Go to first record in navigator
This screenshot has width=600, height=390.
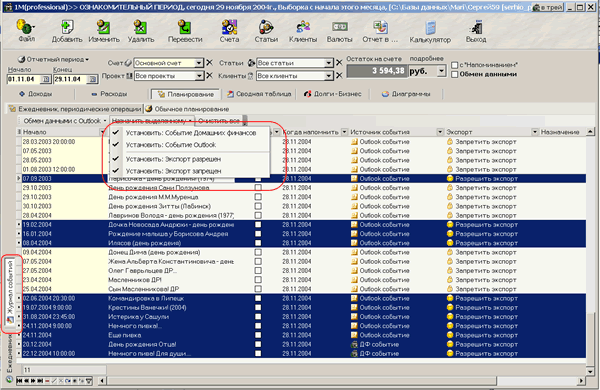tap(19, 381)
